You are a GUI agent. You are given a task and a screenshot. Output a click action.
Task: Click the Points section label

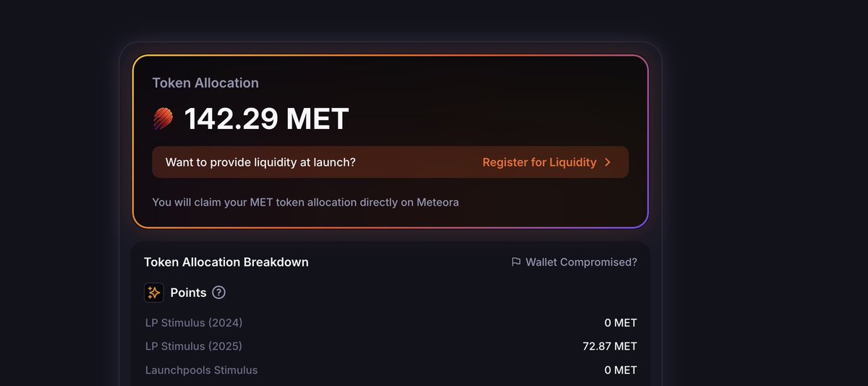188,293
